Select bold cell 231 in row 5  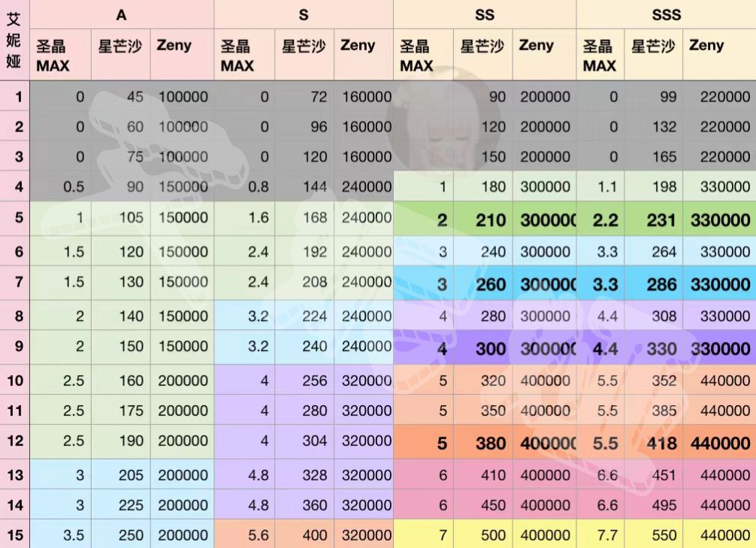tap(653, 220)
